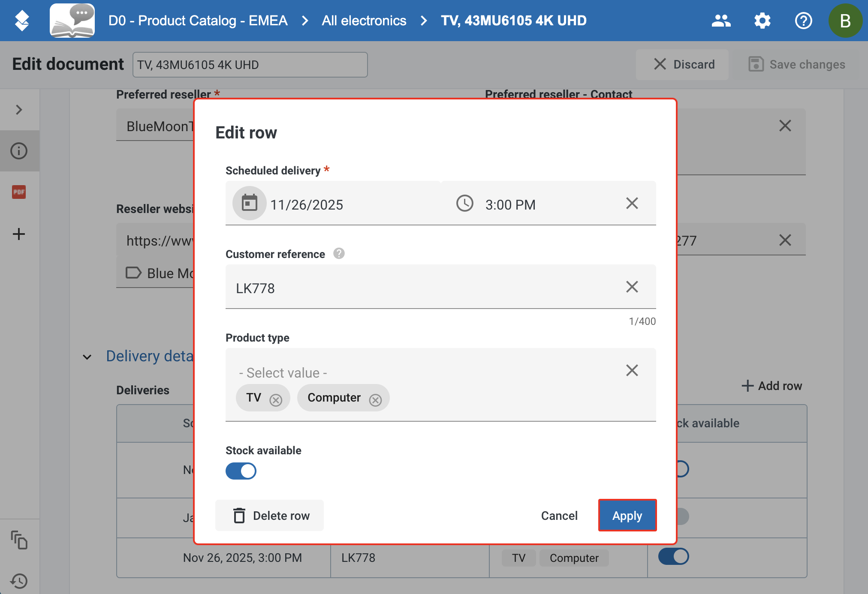Open the help question mark icon

click(x=803, y=21)
